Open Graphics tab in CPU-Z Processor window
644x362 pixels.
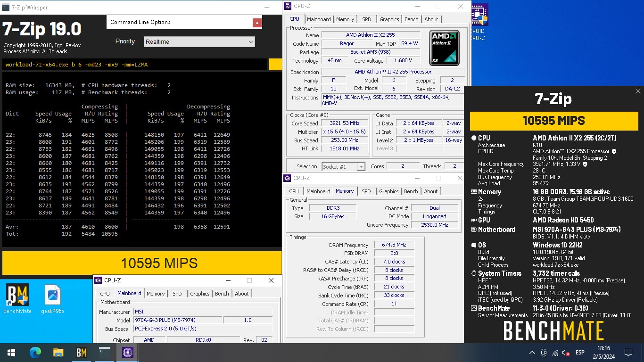(x=389, y=19)
